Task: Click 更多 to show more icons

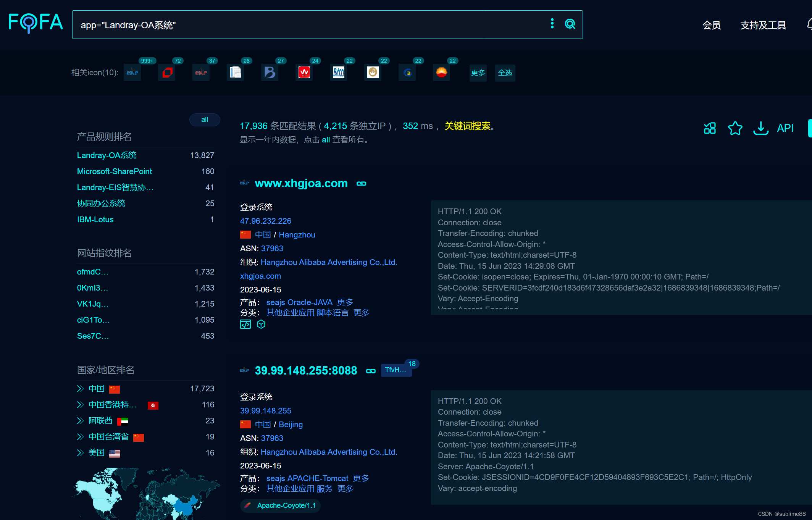Action: 478,73
